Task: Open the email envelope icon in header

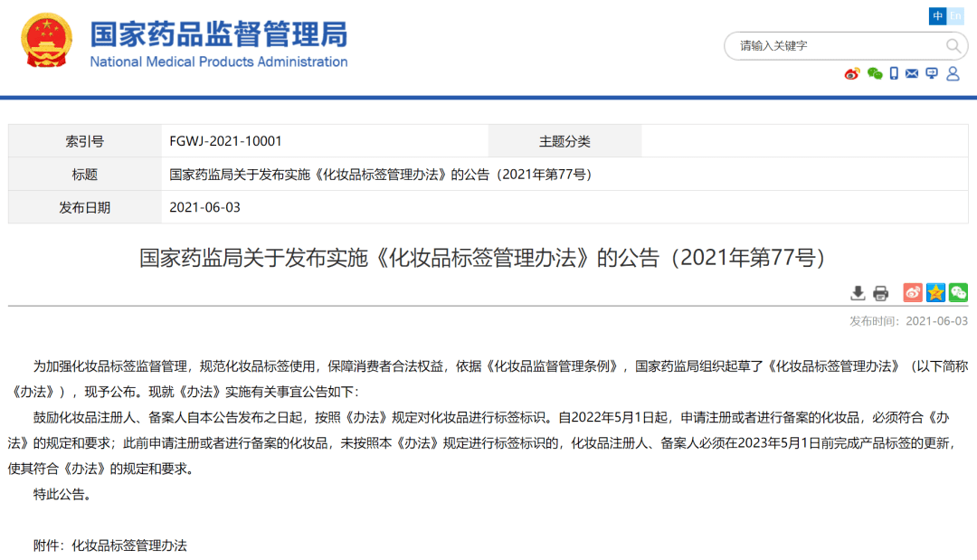Action: tap(912, 73)
